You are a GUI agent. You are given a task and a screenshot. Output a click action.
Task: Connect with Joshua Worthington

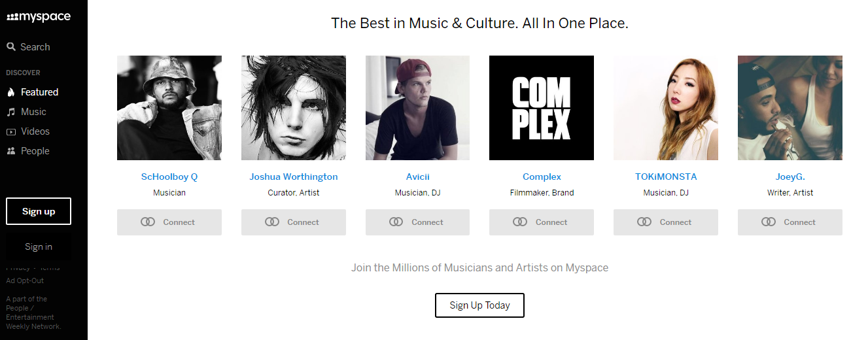click(x=293, y=222)
